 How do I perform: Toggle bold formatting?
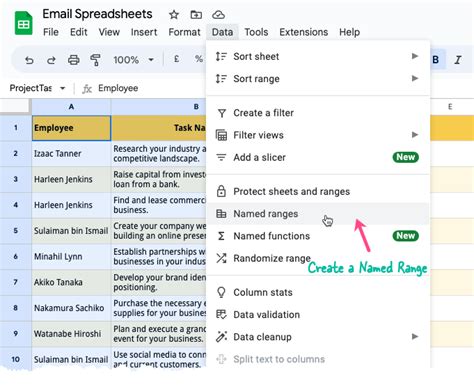pos(435,60)
